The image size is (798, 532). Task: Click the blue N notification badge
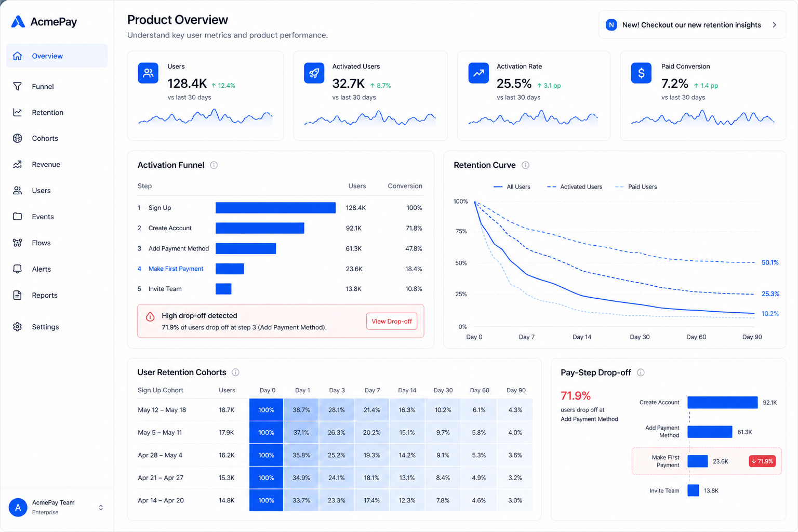[x=611, y=25]
